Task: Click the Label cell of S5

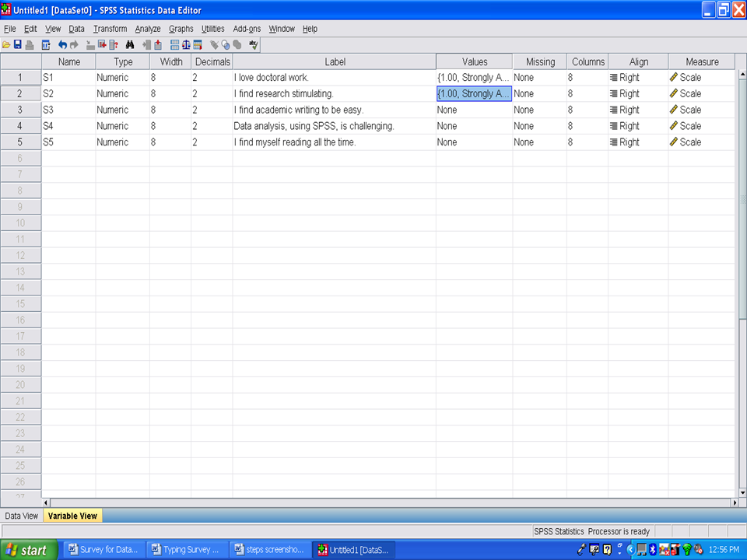Action: click(x=334, y=142)
